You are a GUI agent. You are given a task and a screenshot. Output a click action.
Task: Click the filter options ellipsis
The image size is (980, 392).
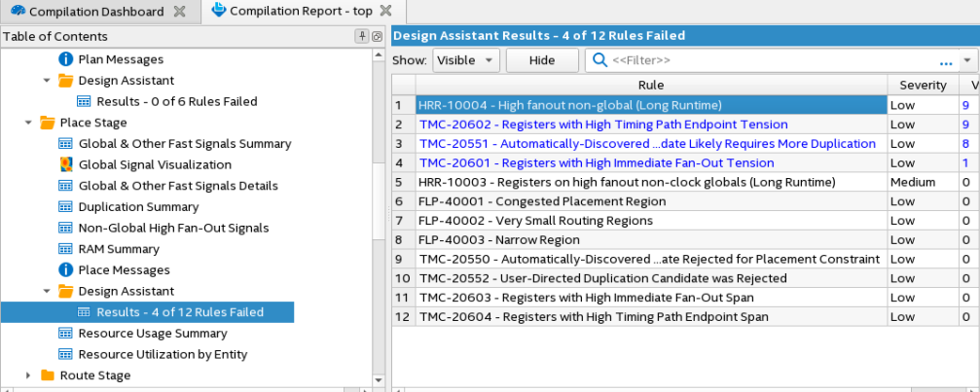[945, 61]
